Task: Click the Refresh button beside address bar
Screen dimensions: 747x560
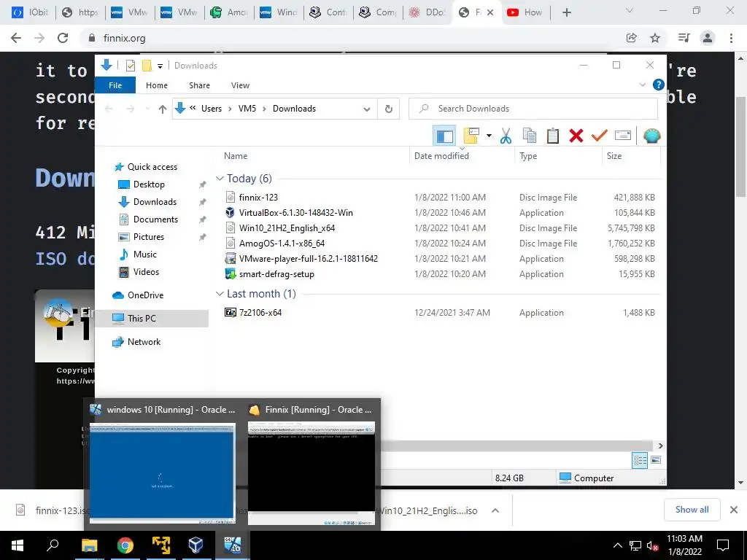Action: [388, 109]
